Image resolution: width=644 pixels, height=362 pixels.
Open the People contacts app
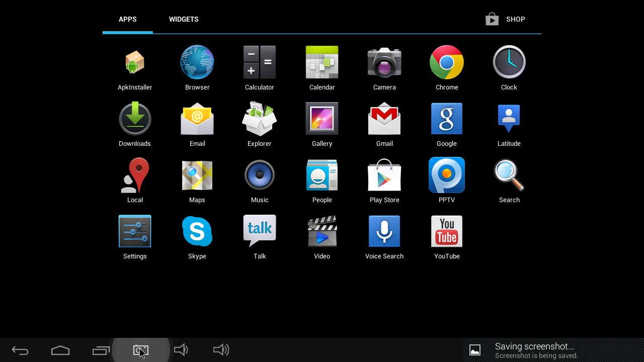point(322,175)
